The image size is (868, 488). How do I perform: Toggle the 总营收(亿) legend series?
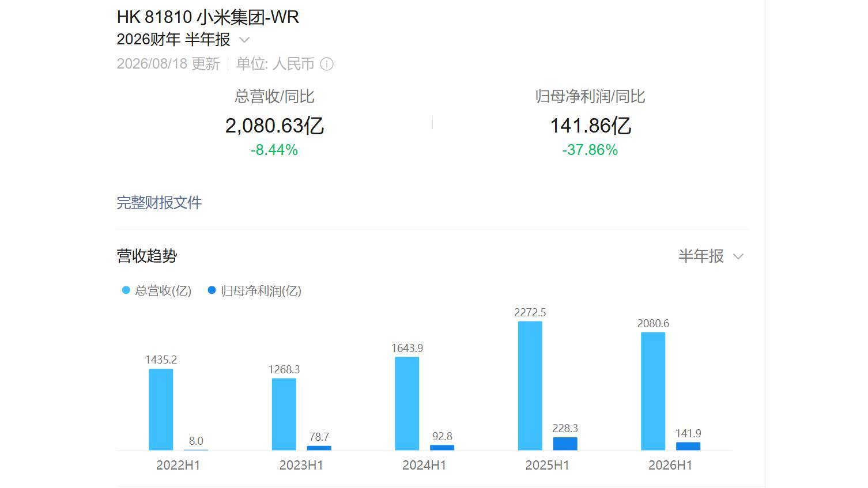(157, 290)
